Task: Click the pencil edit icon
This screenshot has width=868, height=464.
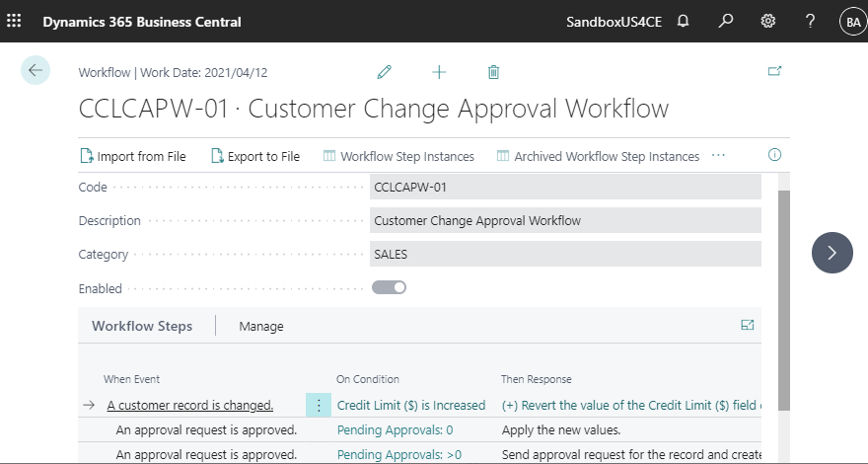Action: [x=384, y=72]
